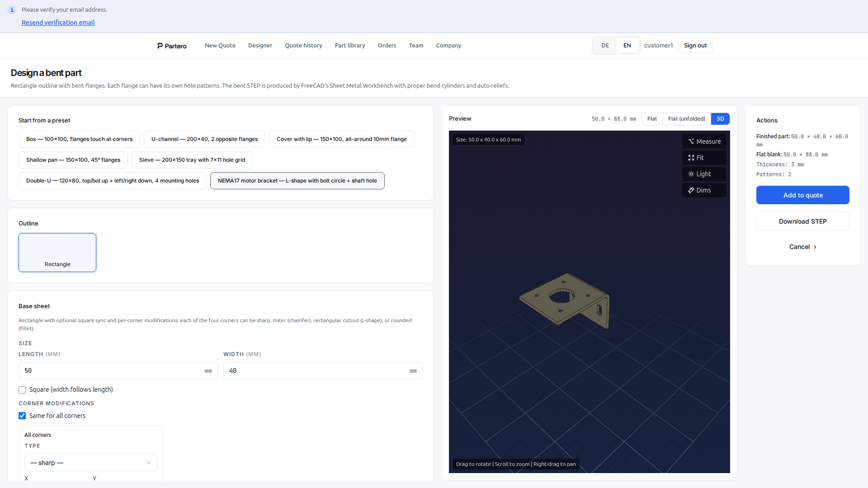The image size is (868, 488).
Task: Enable Square (width follows length) checkbox
Action: pyautogui.click(x=22, y=390)
